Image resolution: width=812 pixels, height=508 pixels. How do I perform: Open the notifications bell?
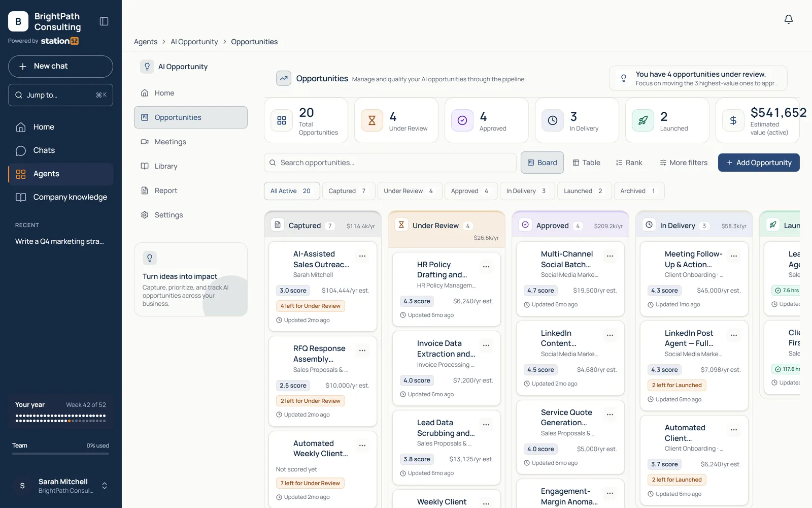[788, 19]
